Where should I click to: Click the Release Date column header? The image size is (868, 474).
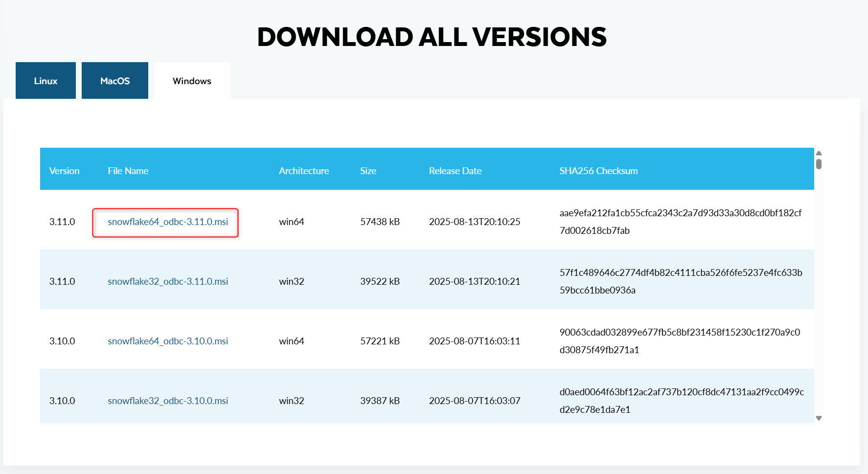click(455, 171)
